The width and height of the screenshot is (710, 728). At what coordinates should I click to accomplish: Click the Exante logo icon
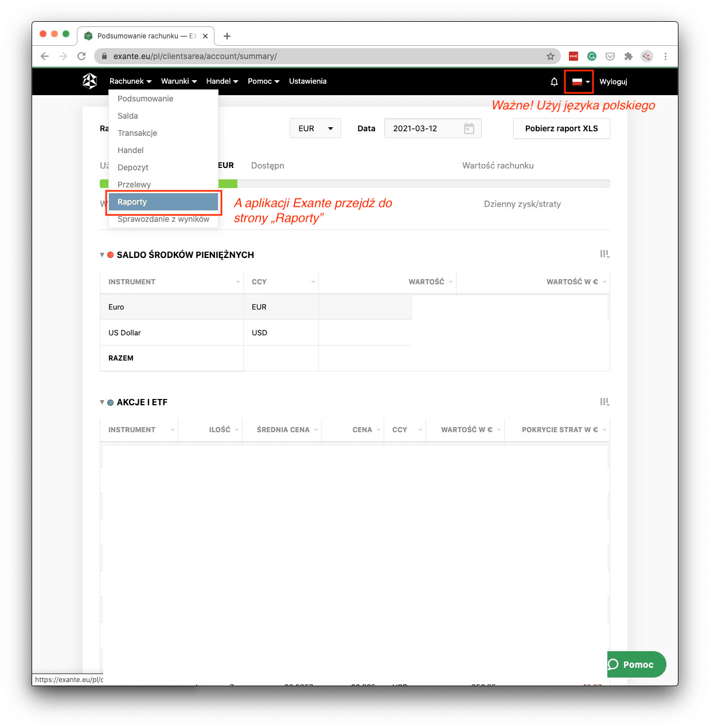coord(89,81)
